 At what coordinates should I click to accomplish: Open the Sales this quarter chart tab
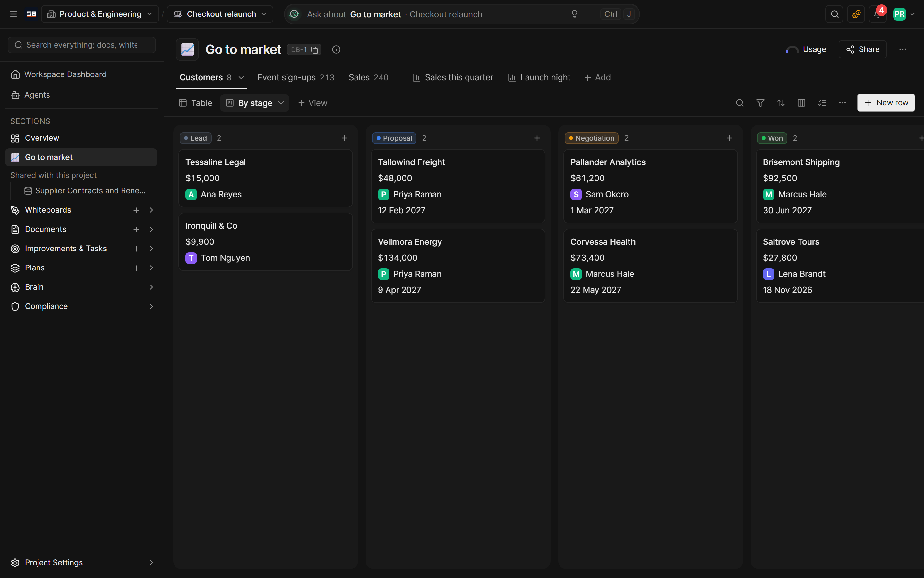point(452,77)
